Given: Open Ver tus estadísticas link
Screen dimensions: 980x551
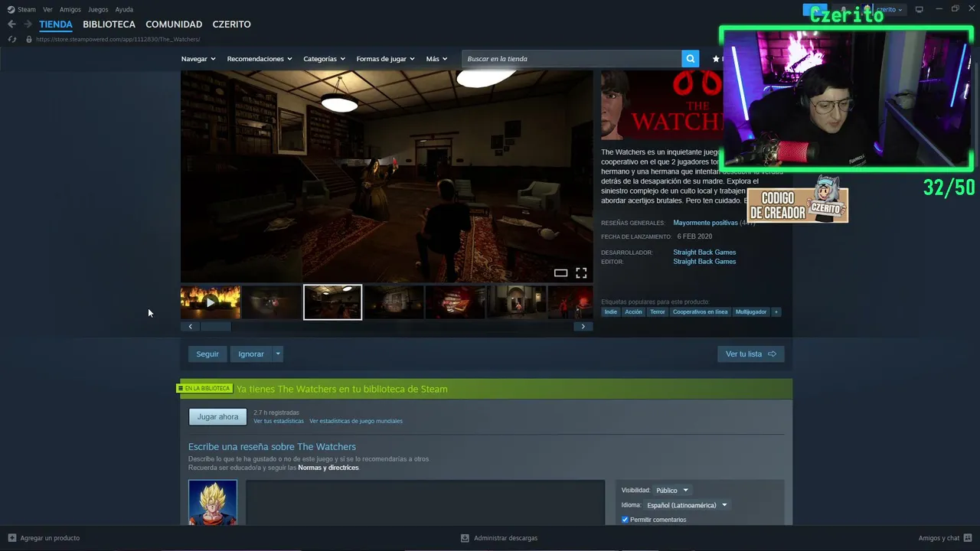Looking at the screenshot, I should click(279, 421).
